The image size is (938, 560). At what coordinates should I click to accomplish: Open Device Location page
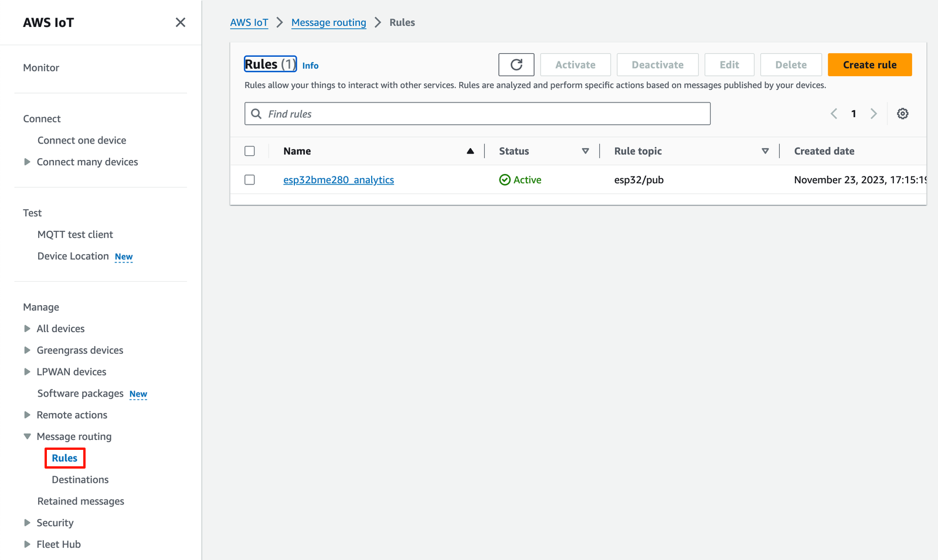(x=73, y=256)
